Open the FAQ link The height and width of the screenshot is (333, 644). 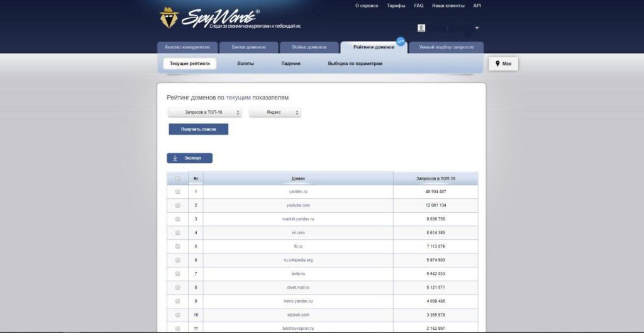coord(418,6)
